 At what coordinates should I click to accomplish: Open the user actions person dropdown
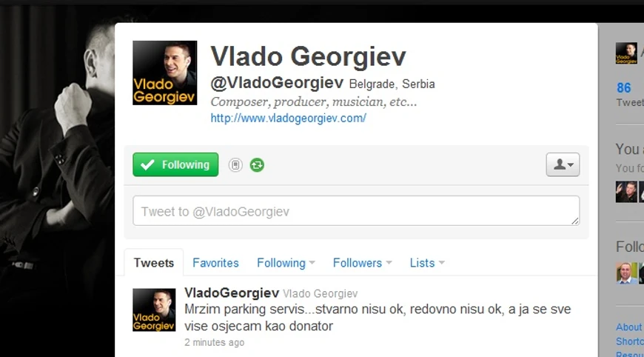563,164
